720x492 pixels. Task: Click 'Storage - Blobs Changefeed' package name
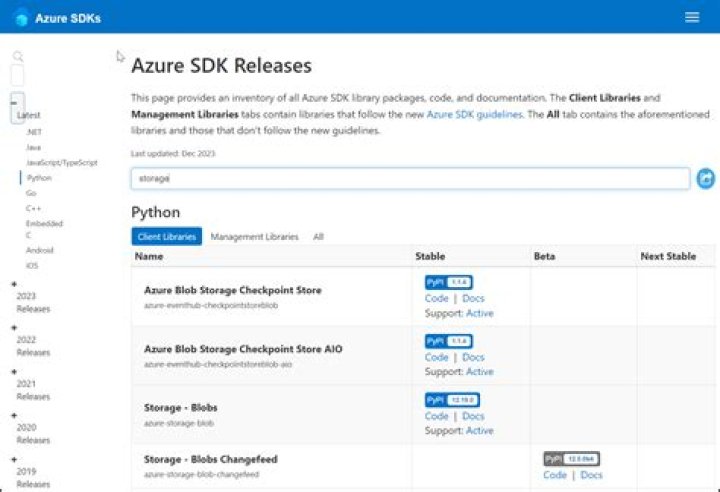point(210,459)
